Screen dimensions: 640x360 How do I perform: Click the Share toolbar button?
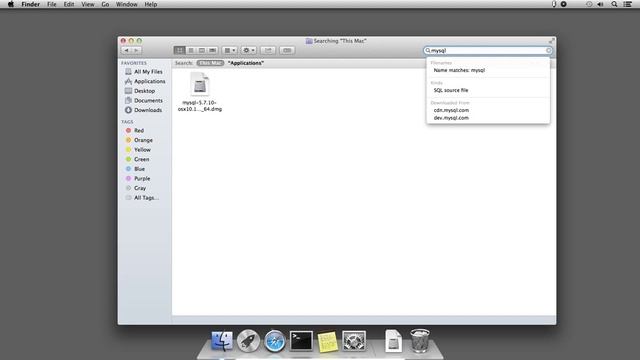click(x=268, y=50)
